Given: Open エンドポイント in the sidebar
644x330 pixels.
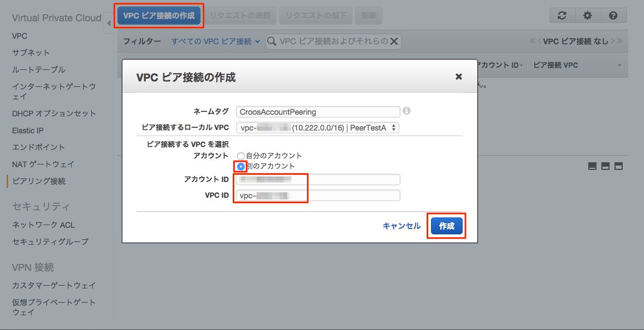Looking at the screenshot, I should (x=39, y=147).
